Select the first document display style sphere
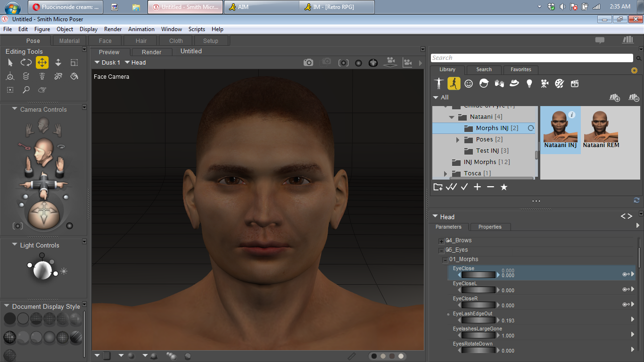The width and height of the screenshot is (644, 362). (x=10, y=319)
